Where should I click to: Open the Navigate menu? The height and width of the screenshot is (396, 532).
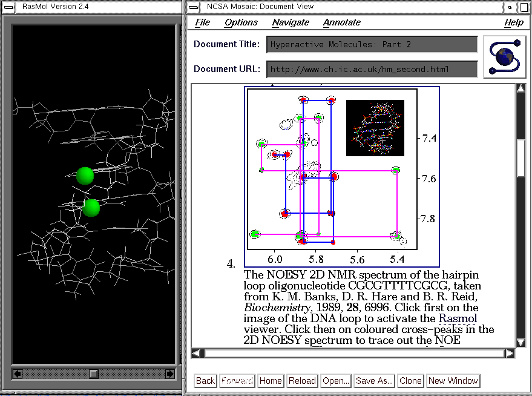(291, 22)
